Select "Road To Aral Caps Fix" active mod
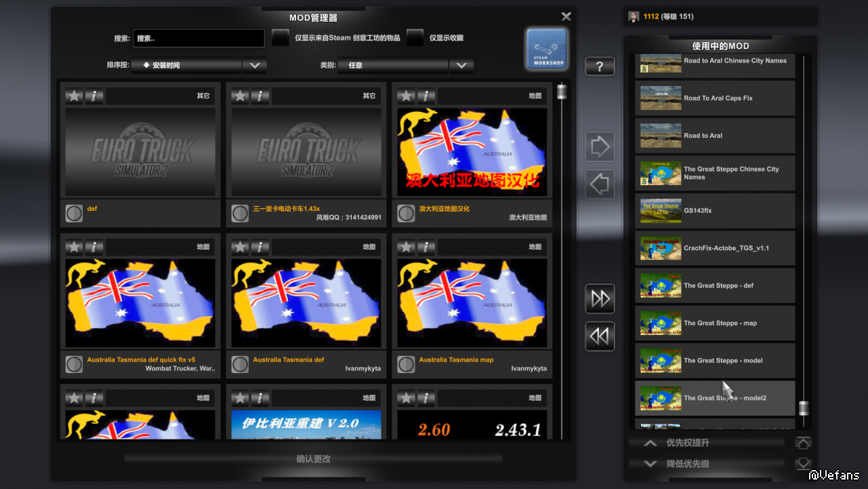The width and height of the screenshot is (868, 489). click(x=715, y=98)
